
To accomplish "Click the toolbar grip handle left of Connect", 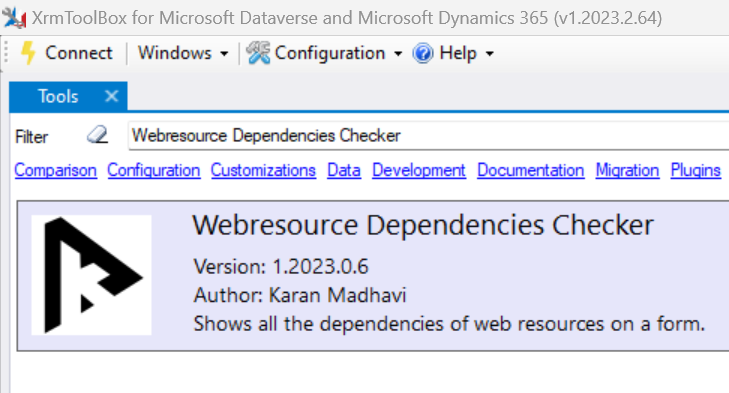I will coord(6,53).
